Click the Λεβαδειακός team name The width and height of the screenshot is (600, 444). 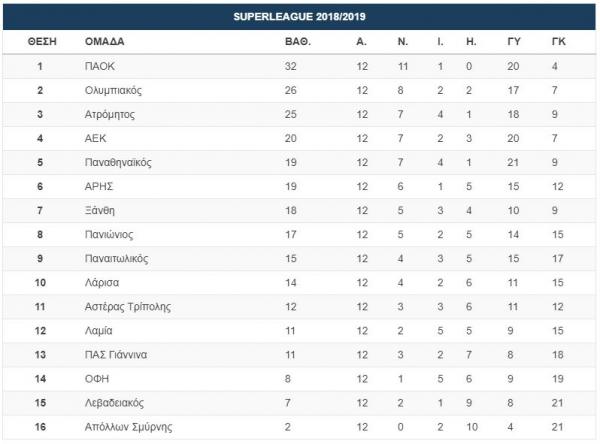coord(116,402)
